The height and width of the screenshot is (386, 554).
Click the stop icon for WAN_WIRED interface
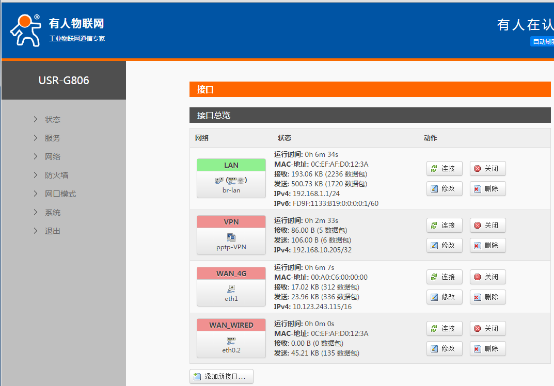(x=477, y=328)
